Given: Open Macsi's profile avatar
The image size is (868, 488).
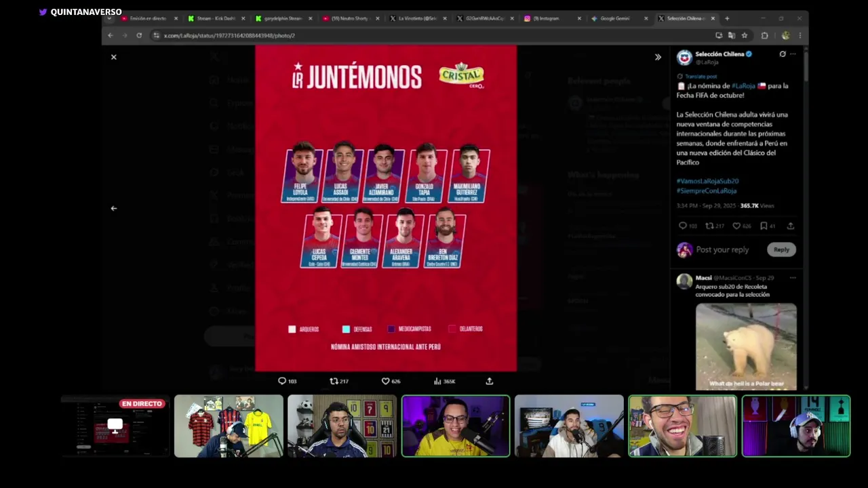Looking at the screenshot, I should coord(684,281).
